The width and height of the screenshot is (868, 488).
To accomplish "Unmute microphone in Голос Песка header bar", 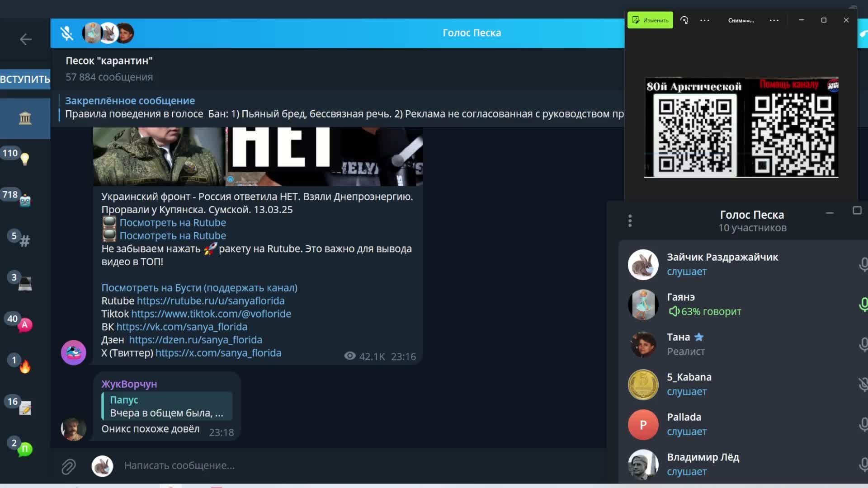I will point(67,33).
